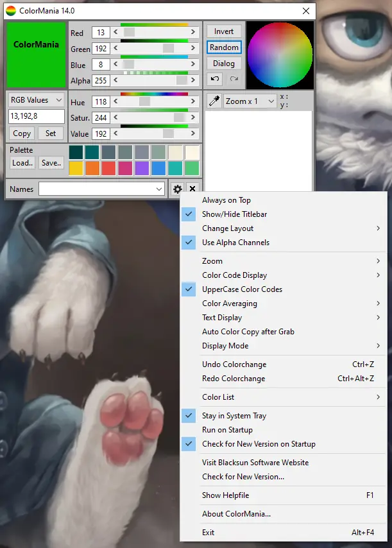Toggle UpperCase Color Codes
The width and height of the screenshot is (392, 548).
(x=284, y=289)
